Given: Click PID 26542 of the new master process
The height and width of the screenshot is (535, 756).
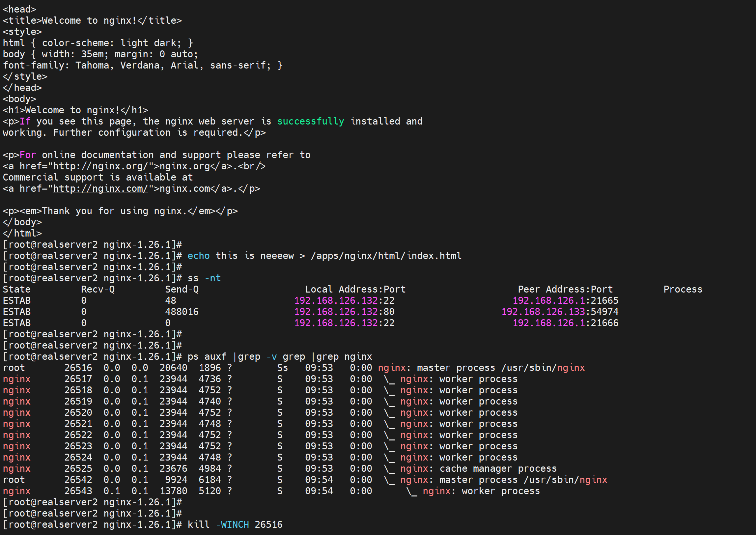Looking at the screenshot, I should [x=78, y=480].
